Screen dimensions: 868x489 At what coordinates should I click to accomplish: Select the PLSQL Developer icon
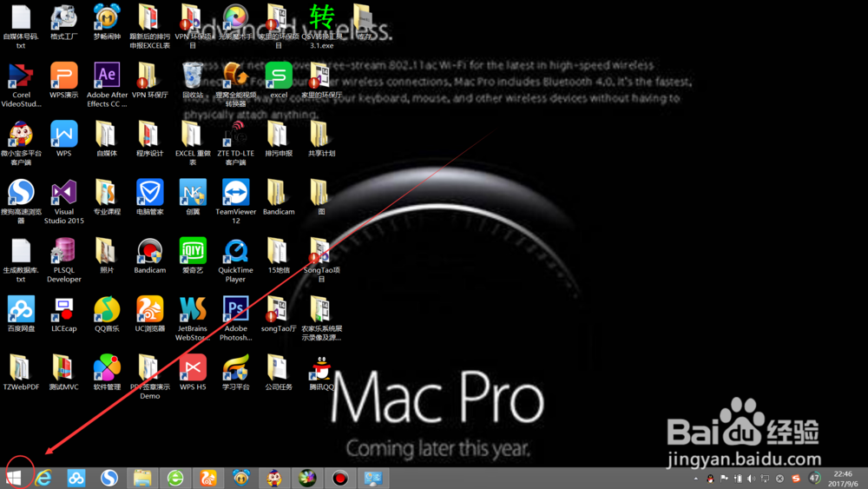(x=63, y=261)
